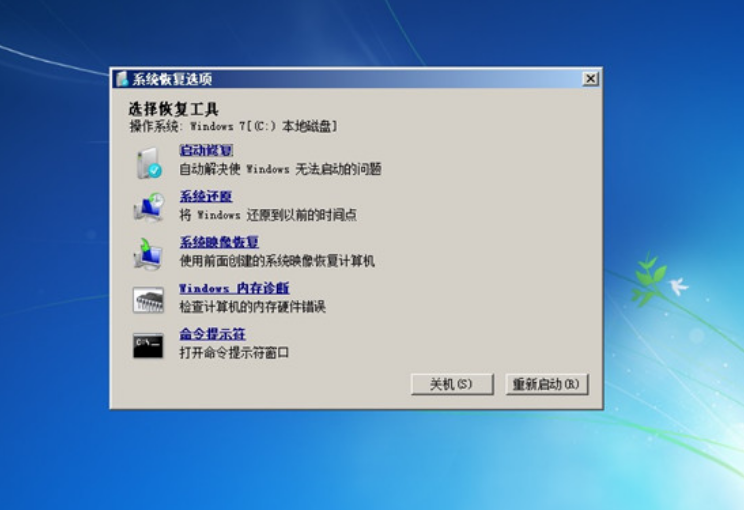This screenshot has height=510, width=744.
Task: Click the System Restore computer-clock icon
Action: (x=149, y=207)
